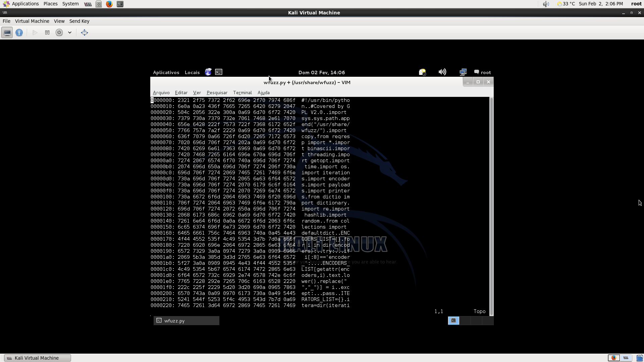
Task: Open the Ajuda menu
Action: [264, 93]
